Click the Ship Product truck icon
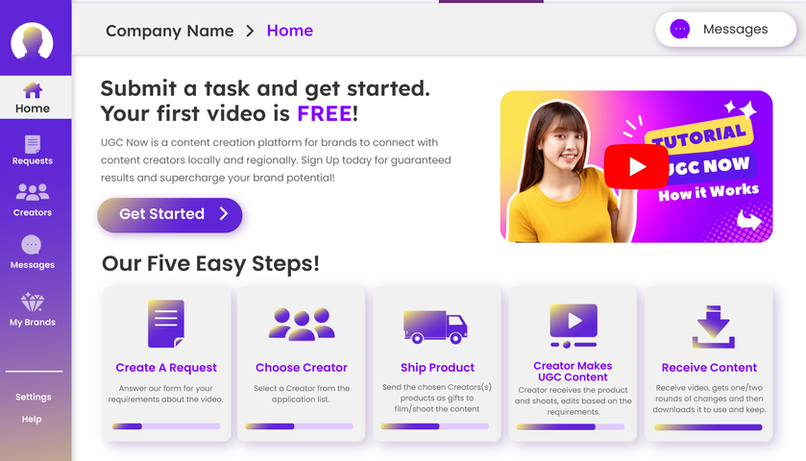Screen dimensions: 806x461 click(435, 327)
